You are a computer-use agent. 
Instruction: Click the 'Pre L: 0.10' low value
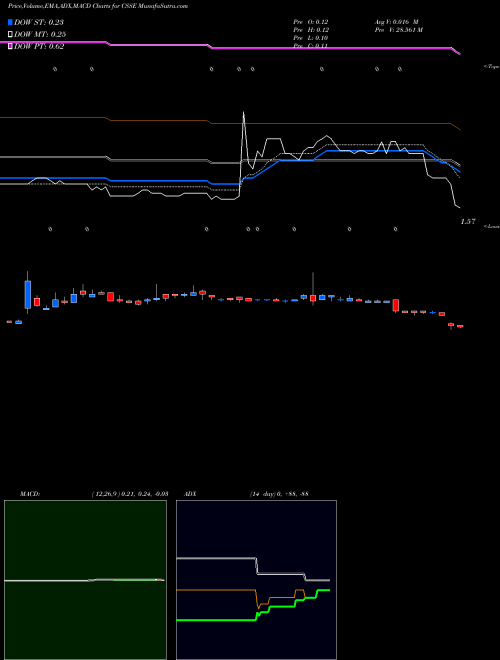coord(311,38)
